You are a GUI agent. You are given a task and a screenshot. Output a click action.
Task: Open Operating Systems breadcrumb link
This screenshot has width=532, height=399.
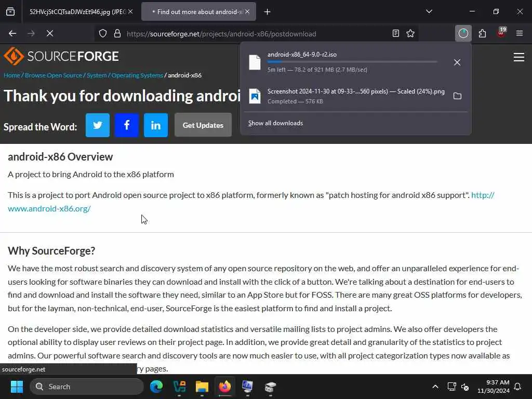[137, 75]
